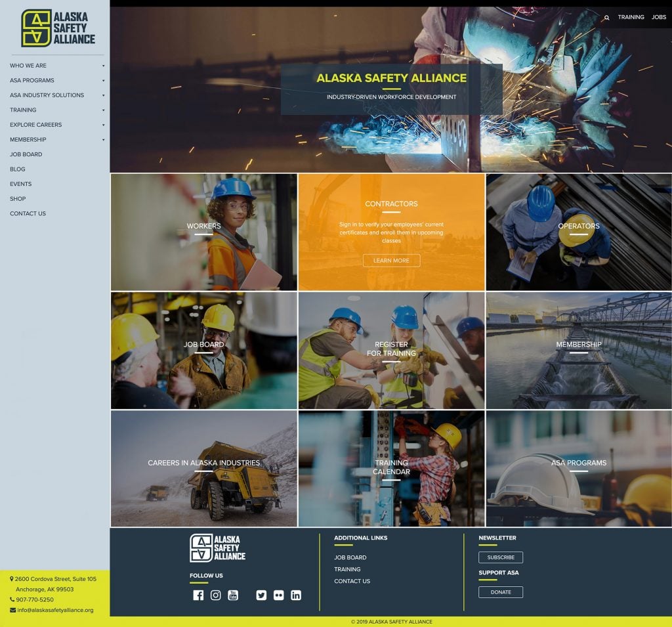The width and height of the screenshot is (672, 627).
Task: Open the YouTube icon in footer
Action: coord(233,595)
